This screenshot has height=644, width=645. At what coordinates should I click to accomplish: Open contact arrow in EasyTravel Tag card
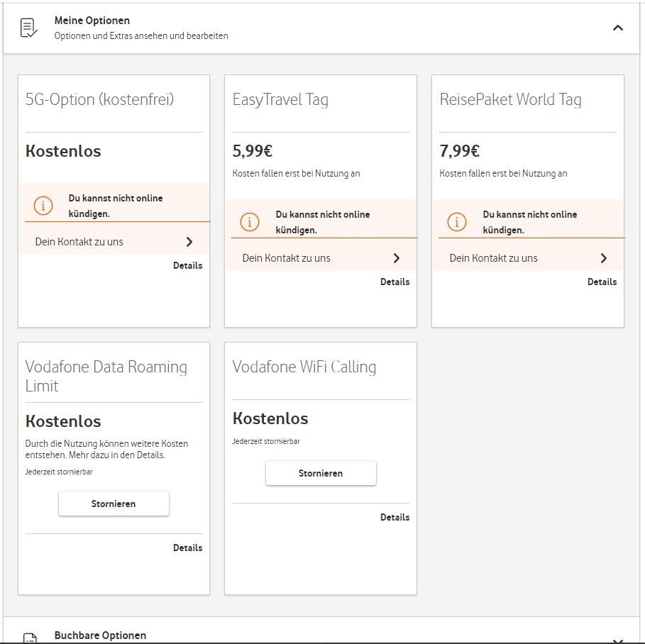pyautogui.click(x=397, y=258)
